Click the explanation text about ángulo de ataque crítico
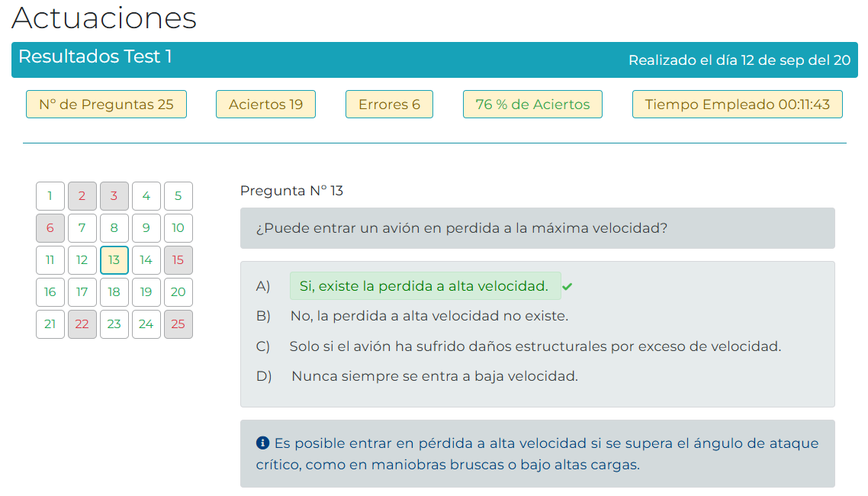 (x=537, y=454)
